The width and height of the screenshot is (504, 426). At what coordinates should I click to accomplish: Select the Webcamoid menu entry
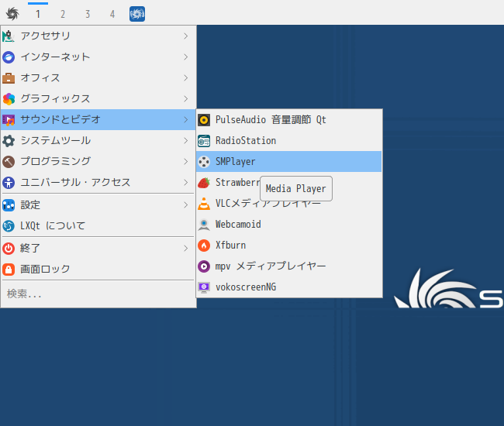[x=288, y=225]
